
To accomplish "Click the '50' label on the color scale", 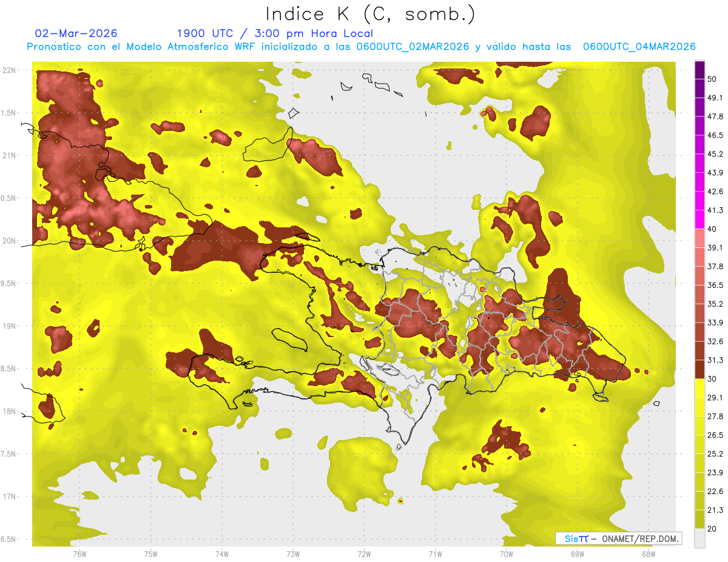I will pos(713,79).
